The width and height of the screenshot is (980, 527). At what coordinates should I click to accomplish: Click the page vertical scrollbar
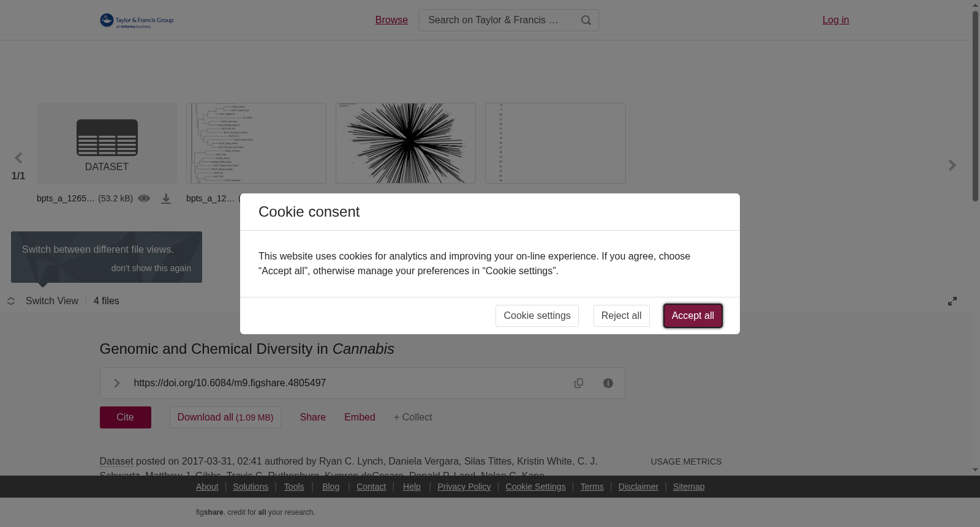click(975, 105)
